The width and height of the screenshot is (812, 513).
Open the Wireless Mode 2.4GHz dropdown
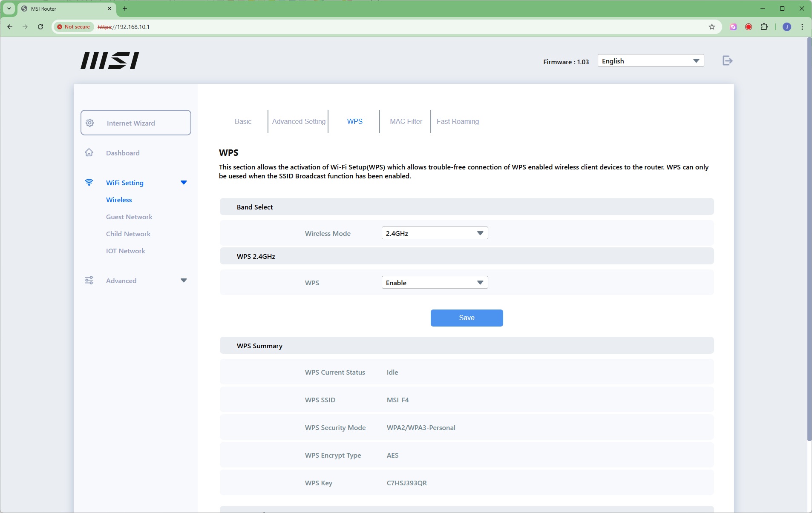[435, 233]
